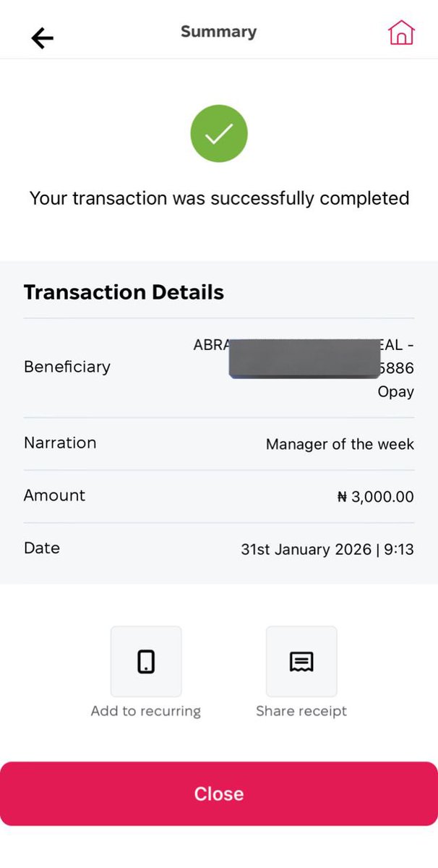Select the Date row label
Viewport: 438px width, 868px height.
click(42, 548)
